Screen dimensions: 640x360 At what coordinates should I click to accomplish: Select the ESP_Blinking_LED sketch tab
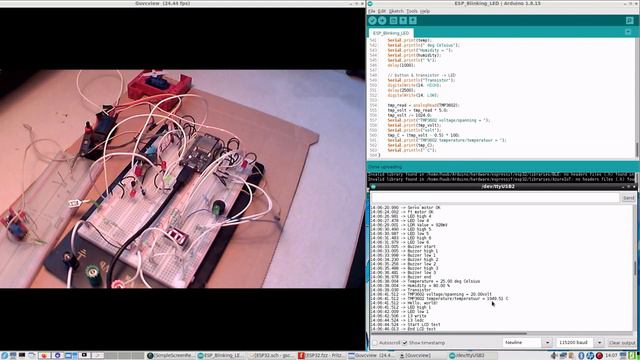point(391,33)
